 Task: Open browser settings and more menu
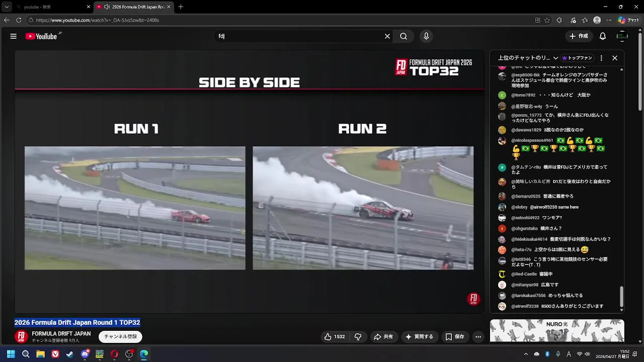(x=609, y=20)
